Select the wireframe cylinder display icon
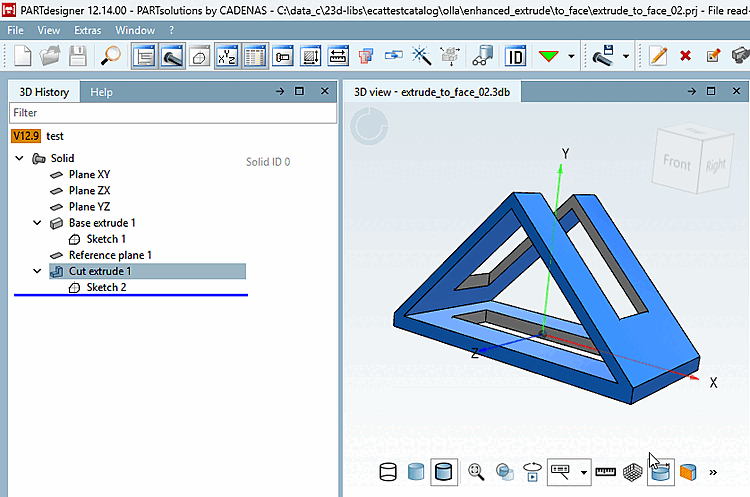The height and width of the screenshot is (497, 750). click(387, 472)
